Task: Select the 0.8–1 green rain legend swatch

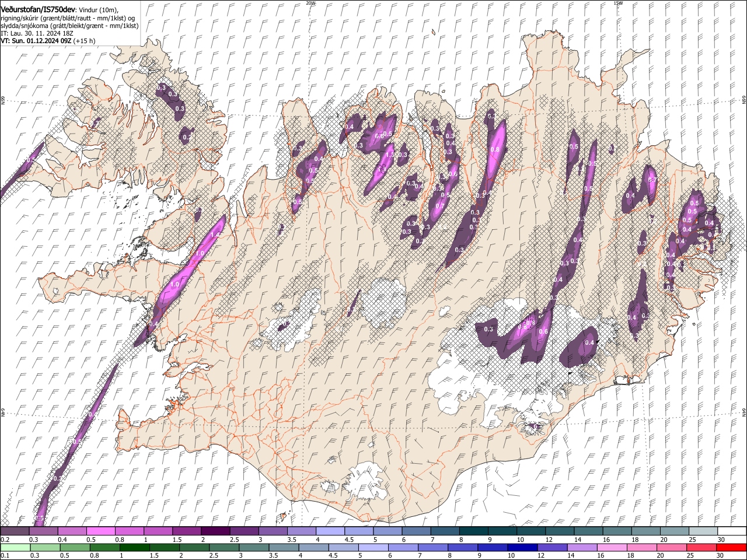Action: (104, 547)
